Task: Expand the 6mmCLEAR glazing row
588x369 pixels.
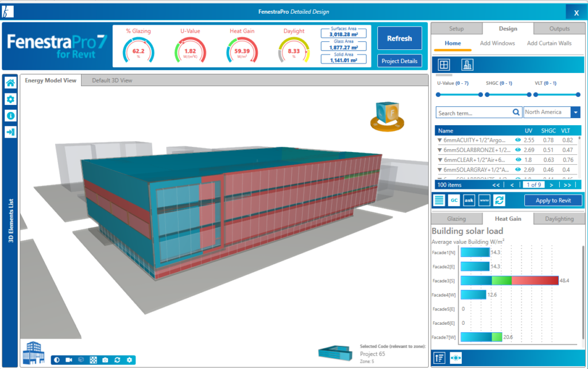Action: tap(439, 160)
